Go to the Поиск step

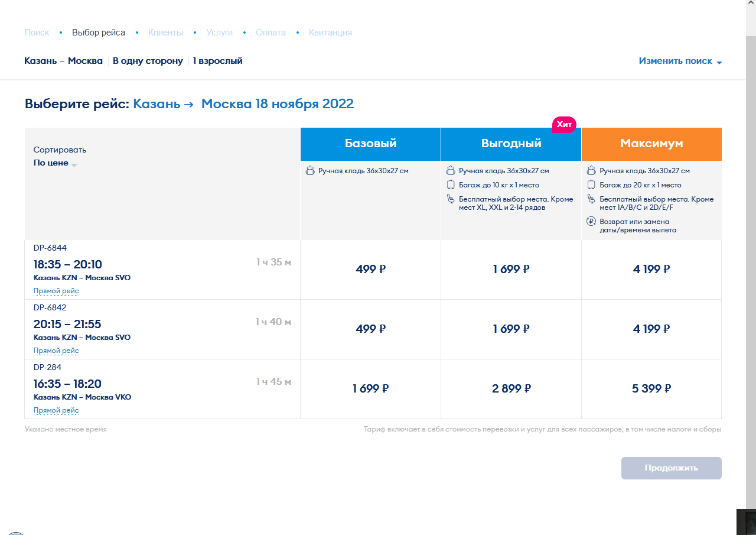(x=37, y=33)
